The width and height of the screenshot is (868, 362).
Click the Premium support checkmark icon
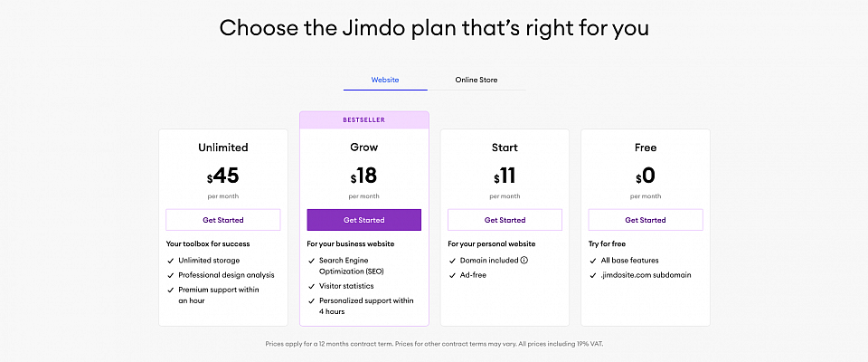click(x=170, y=290)
